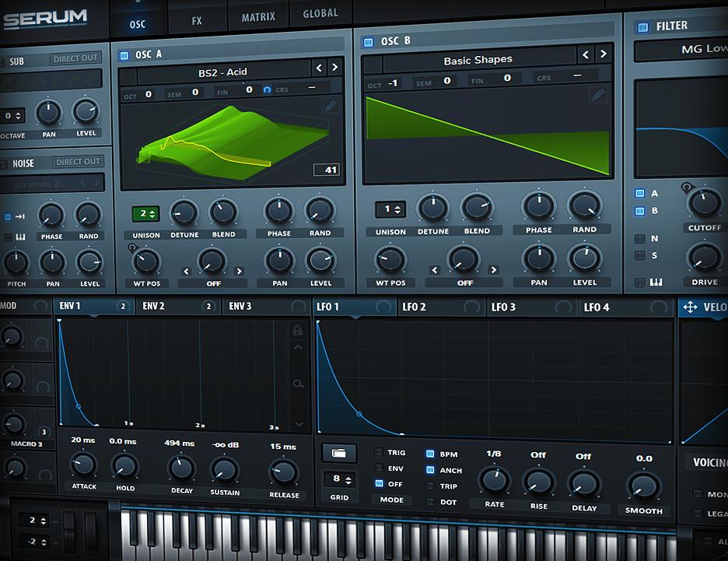
Task: Enable LFO TRIP checkbox
Action: tap(430, 486)
